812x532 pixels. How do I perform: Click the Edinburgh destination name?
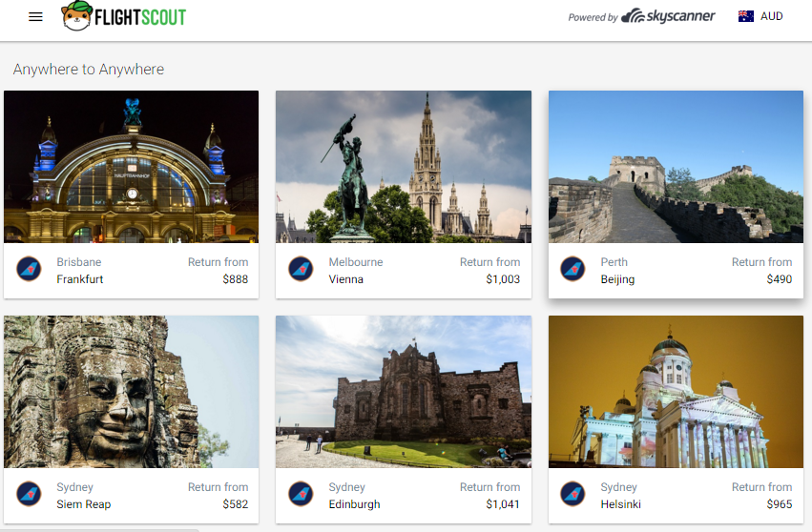(354, 504)
